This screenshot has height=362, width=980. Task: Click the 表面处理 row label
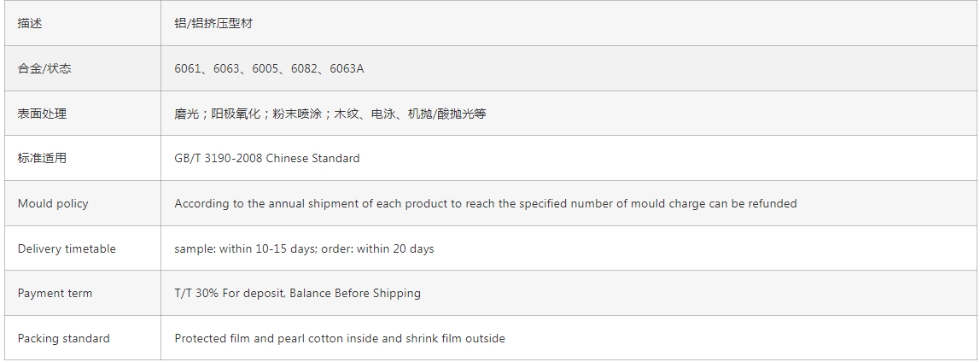click(x=42, y=114)
